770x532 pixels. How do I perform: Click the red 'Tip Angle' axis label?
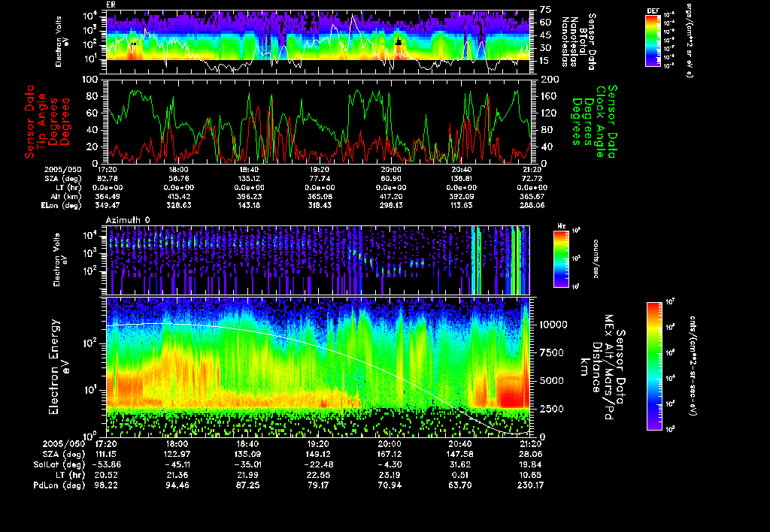pos(42,122)
